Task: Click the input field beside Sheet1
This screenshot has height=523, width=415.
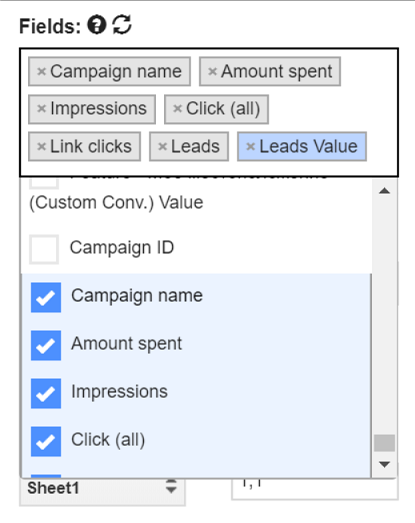Action: 315,489
